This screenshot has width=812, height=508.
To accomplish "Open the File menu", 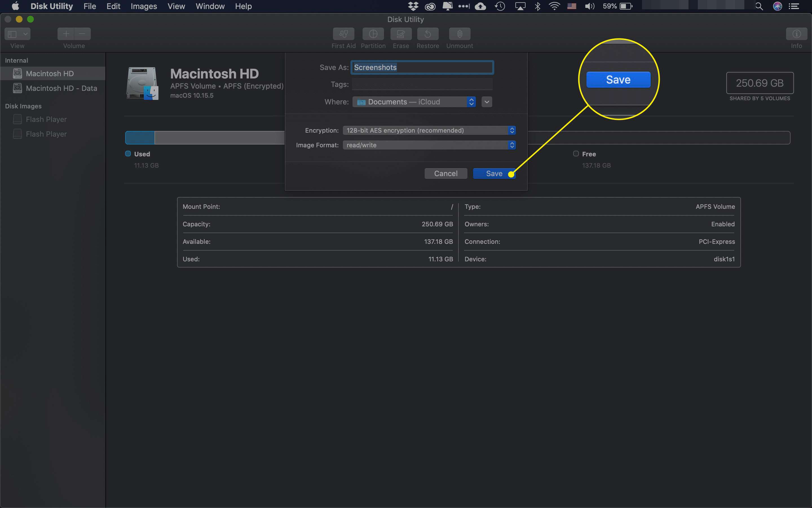I will click(x=90, y=6).
